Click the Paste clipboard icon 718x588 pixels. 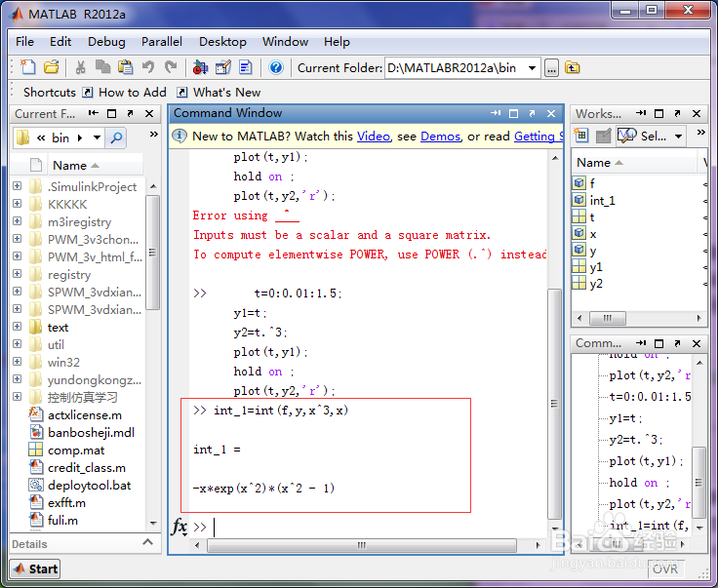point(125,67)
